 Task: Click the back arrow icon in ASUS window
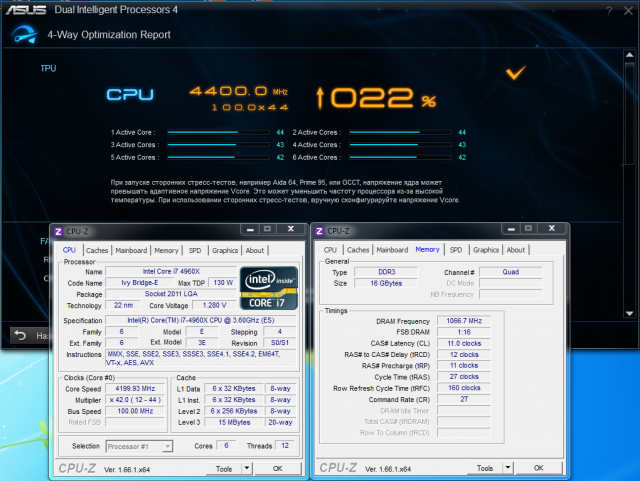pos(20,336)
